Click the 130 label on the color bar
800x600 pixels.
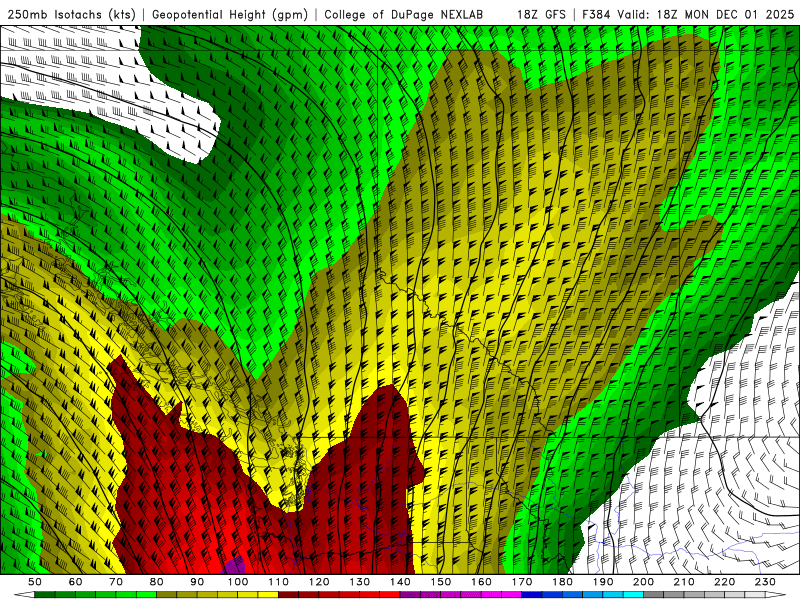(359, 582)
